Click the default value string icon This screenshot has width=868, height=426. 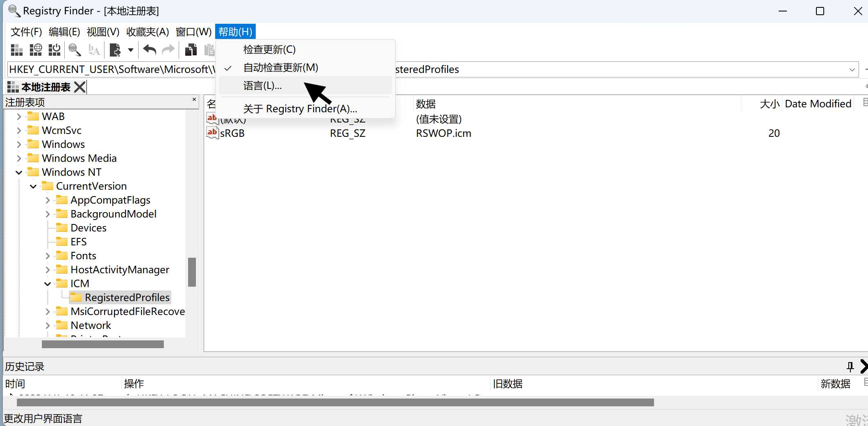click(212, 119)
